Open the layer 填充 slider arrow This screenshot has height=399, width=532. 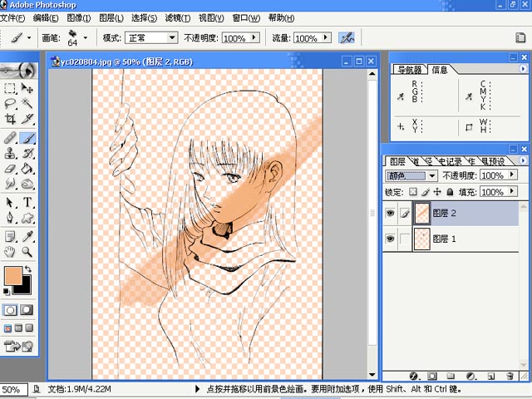(x=512, y=191)
